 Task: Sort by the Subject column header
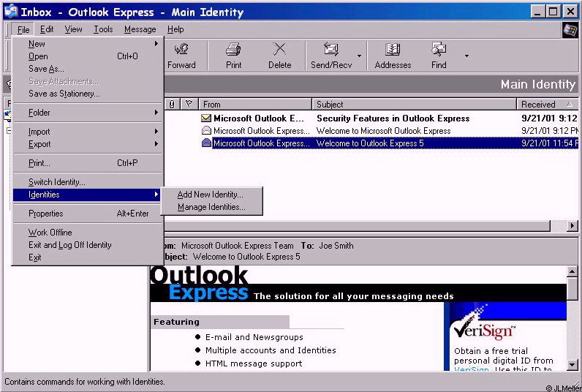click(x=415, y=105)
